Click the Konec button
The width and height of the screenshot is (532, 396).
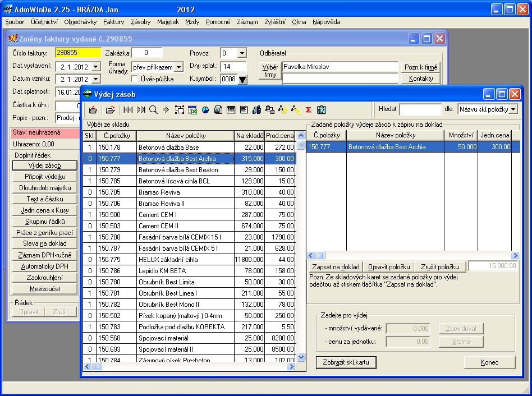click(x=489, y=362)
